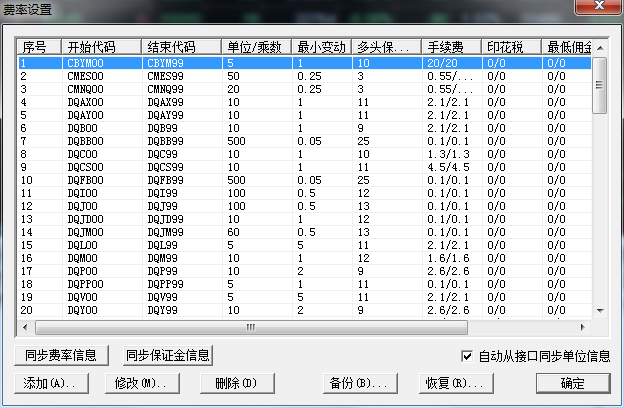
Task: Click the 最低佣金 column header
Action: [x=567, y=47]
